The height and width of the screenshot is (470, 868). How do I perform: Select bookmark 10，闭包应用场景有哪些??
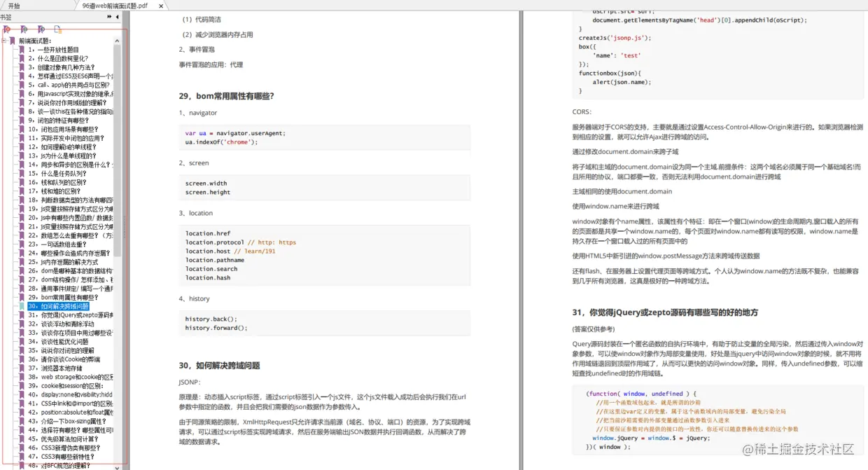[63, 130]
